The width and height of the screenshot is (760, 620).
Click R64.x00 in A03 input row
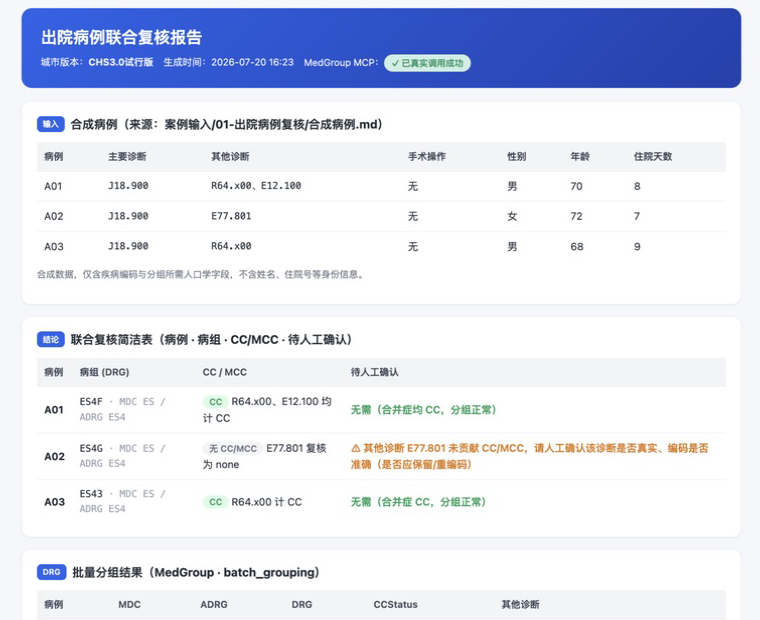click(231, 246)
